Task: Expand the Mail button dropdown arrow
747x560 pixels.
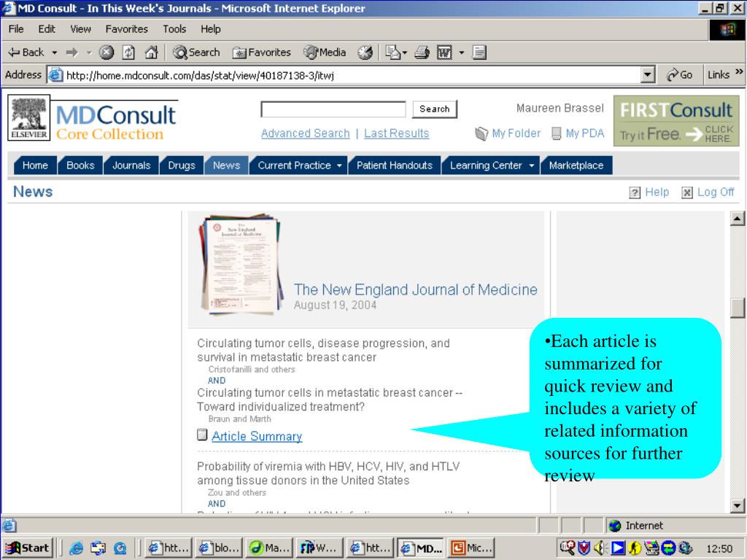Action: (405, 52)
